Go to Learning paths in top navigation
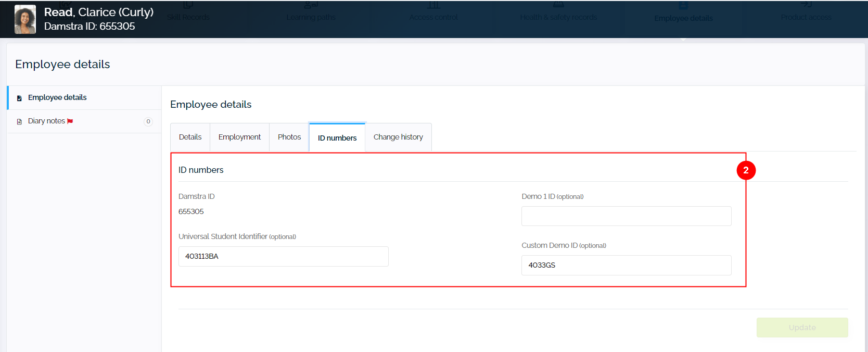This screenshot has width=868, height=352. click(x=311, y=17)
